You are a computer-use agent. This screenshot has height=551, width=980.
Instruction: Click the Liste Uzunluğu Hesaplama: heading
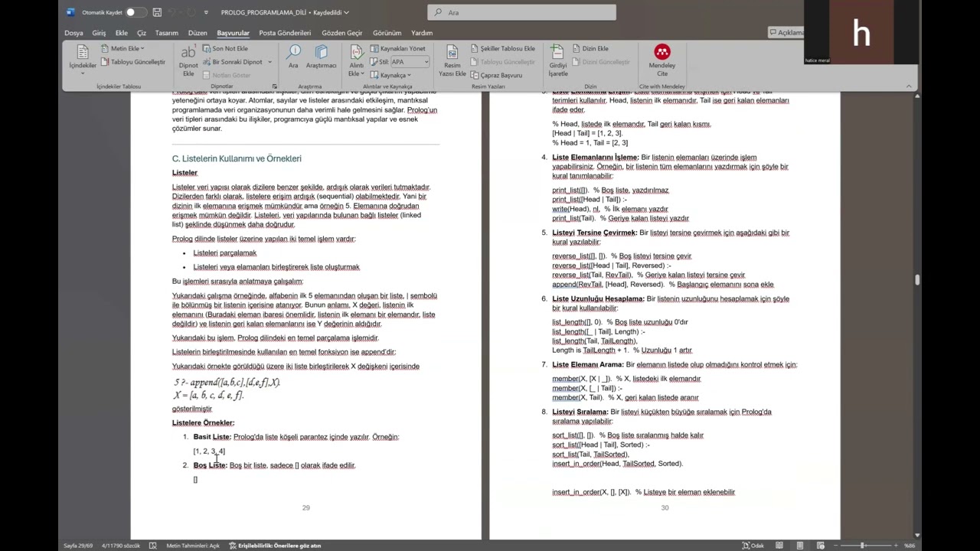pos(598,298)
